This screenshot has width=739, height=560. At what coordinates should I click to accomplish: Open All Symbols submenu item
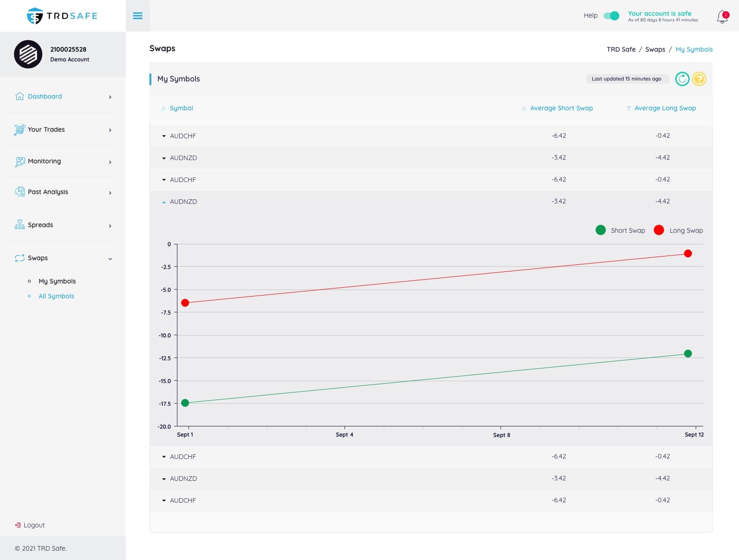[56, 296]
